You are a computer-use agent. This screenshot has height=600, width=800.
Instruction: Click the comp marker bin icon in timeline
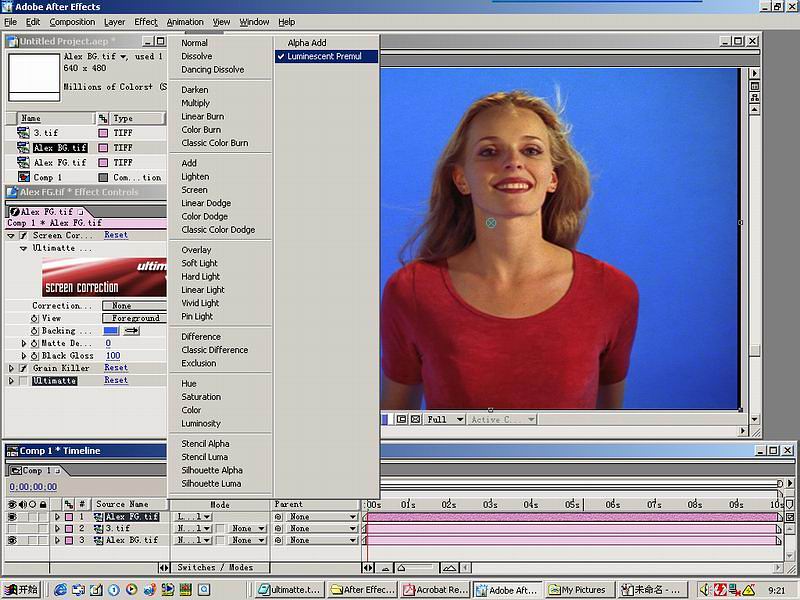coord(790,504)
